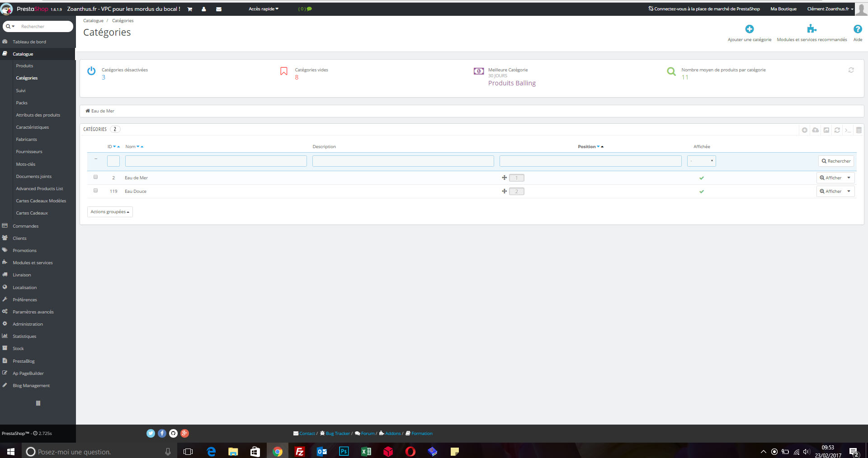Open the Actions groupées dropdown
This screenshot has height=458, width=868.
tap(110, 212)
